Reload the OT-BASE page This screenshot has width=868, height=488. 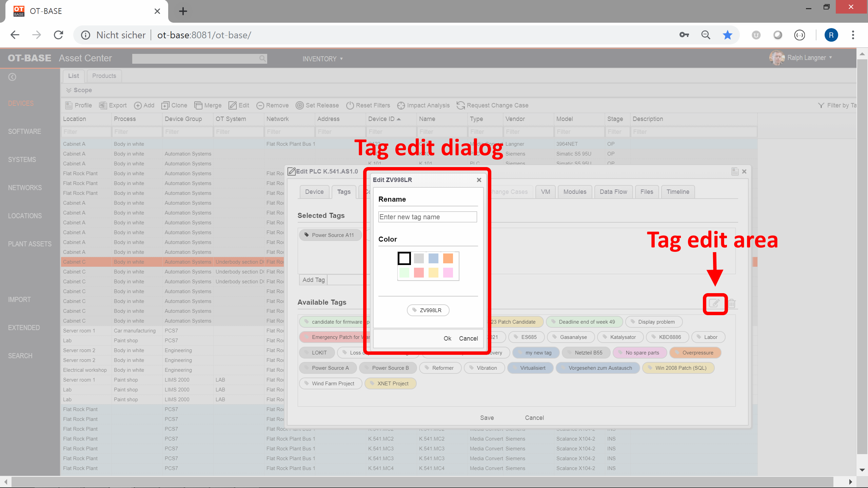coord(58,35)
